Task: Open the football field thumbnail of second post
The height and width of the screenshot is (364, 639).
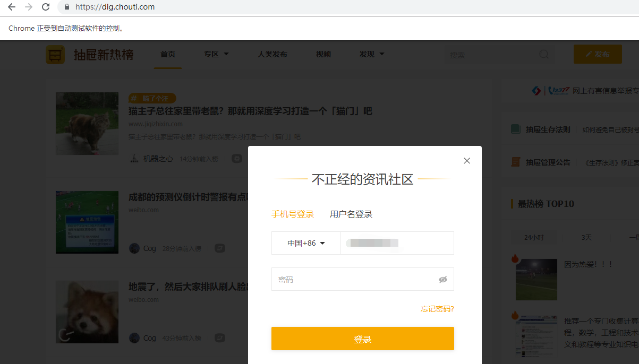Action: (x=87, y=222)
